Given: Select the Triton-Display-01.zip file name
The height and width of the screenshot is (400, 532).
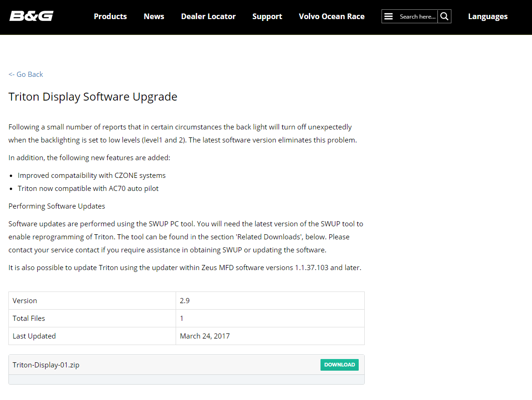Looking at the screenshot, I should point(46,365).
